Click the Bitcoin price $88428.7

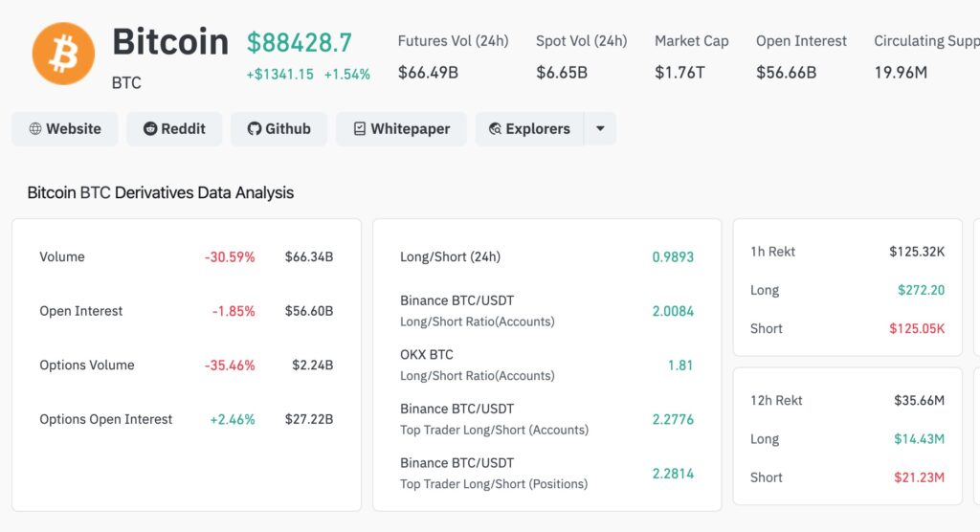click(300, 43)
